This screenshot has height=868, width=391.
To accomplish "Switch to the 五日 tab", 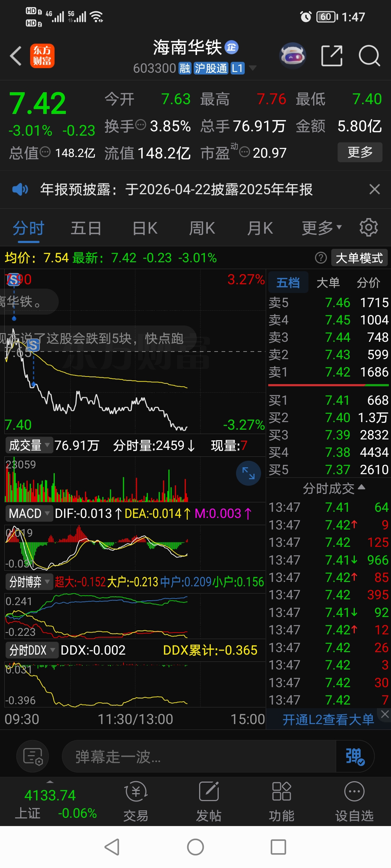I will [x=86, y=229].
